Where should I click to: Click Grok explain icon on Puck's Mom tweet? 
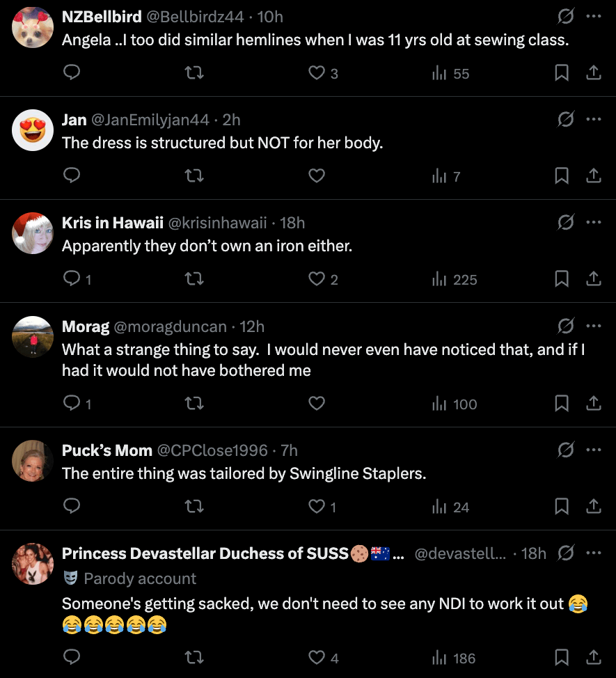[566, 450]
